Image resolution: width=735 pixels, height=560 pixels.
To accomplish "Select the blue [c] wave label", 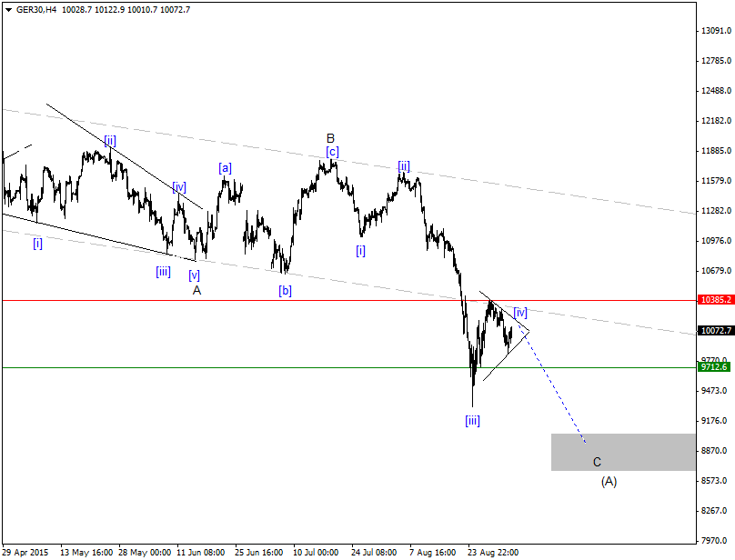I will tap(332, 152).
